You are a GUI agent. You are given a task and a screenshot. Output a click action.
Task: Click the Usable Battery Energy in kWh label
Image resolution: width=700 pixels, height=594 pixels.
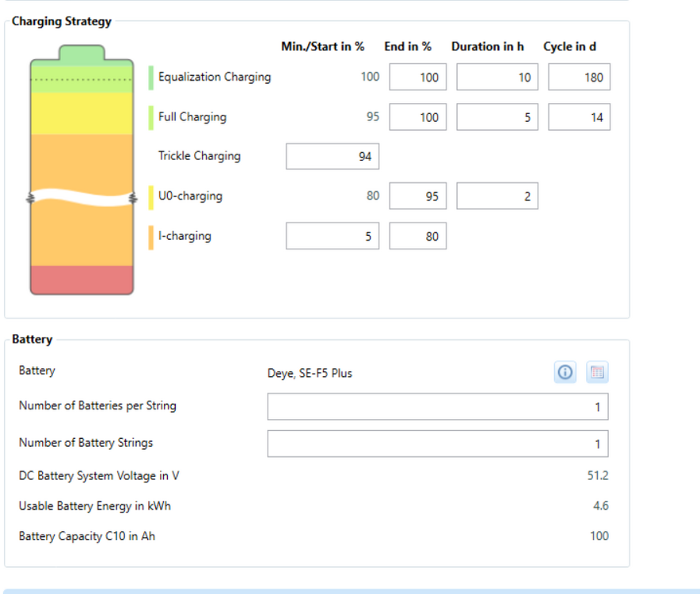pos(95,506)
